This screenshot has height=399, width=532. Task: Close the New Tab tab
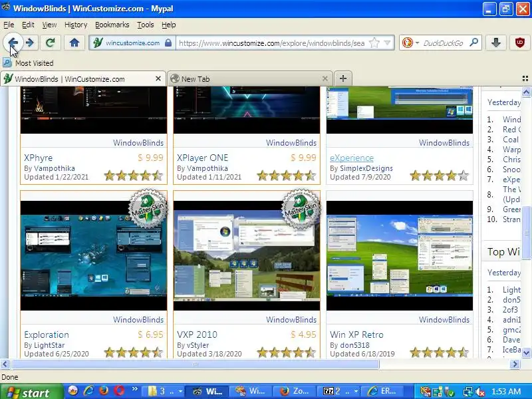click(325, 78)
